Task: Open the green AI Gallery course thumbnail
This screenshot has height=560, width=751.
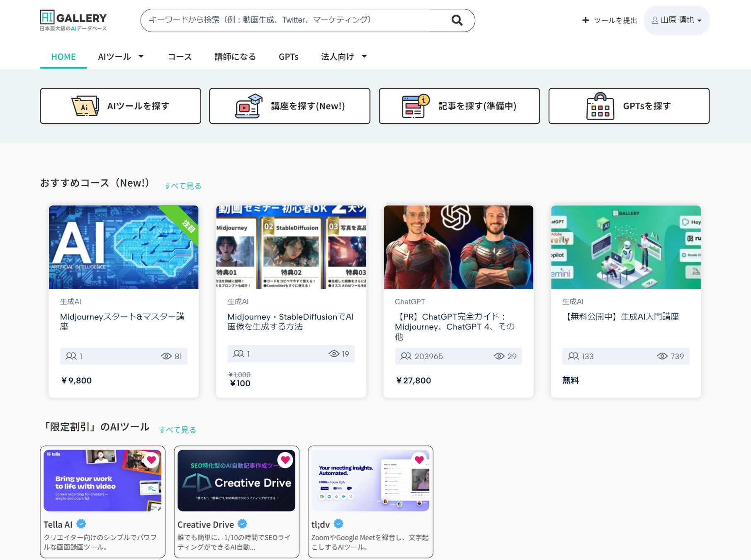Action: coord(626,247)
